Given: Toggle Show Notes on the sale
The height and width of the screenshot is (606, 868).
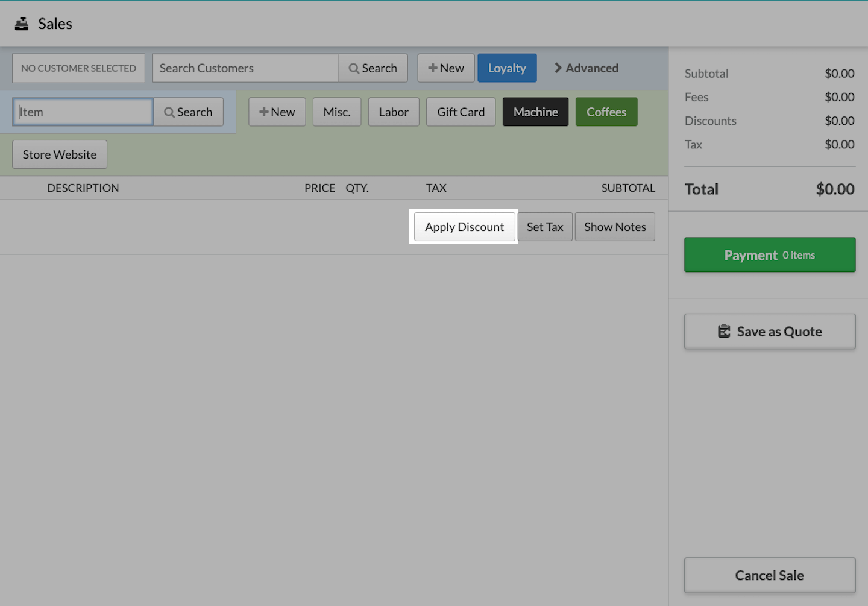Looking at the screenshot, I should click(614, 227).
